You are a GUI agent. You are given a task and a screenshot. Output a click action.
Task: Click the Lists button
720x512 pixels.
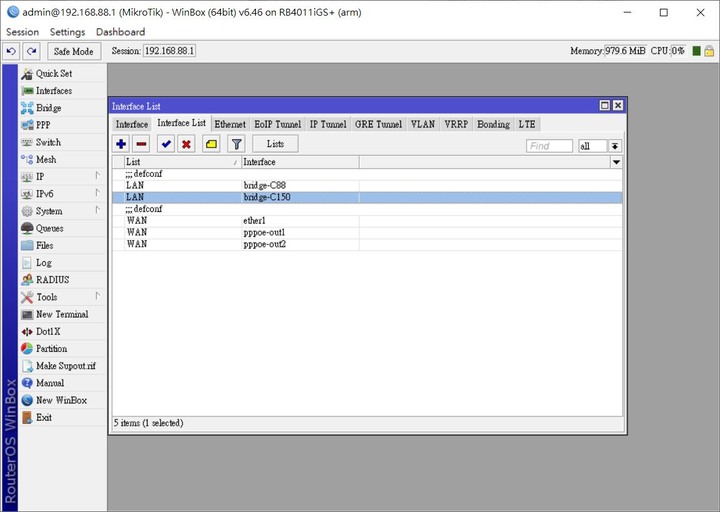pos(276,144)
